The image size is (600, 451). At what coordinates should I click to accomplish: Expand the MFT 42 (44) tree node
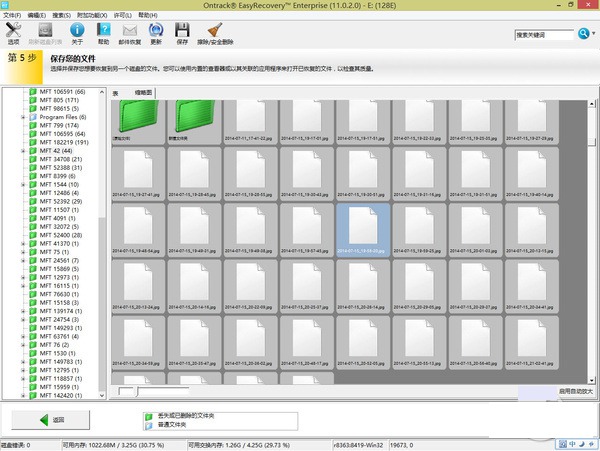(23, 151)
